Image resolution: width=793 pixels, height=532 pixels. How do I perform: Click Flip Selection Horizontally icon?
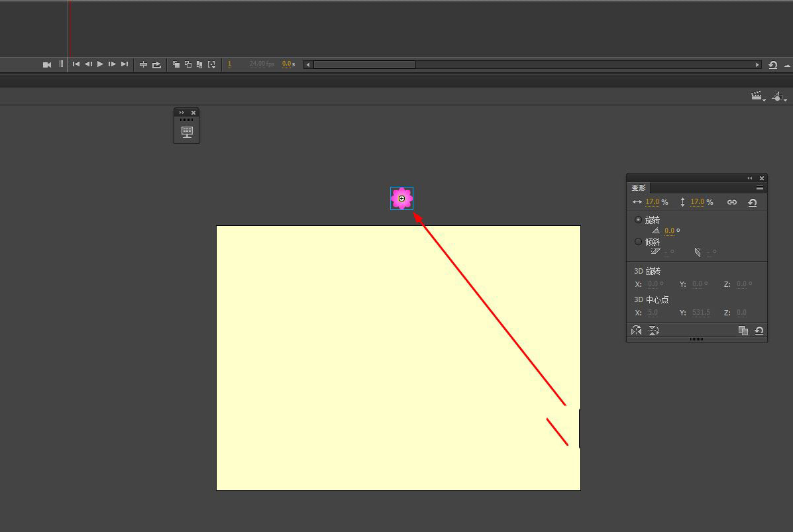[x=637, y=331]
